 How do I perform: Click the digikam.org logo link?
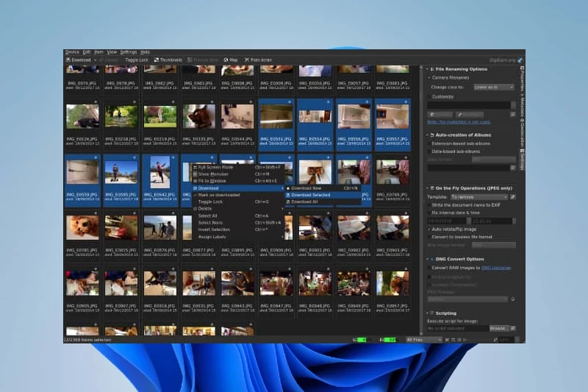point(506,60)
